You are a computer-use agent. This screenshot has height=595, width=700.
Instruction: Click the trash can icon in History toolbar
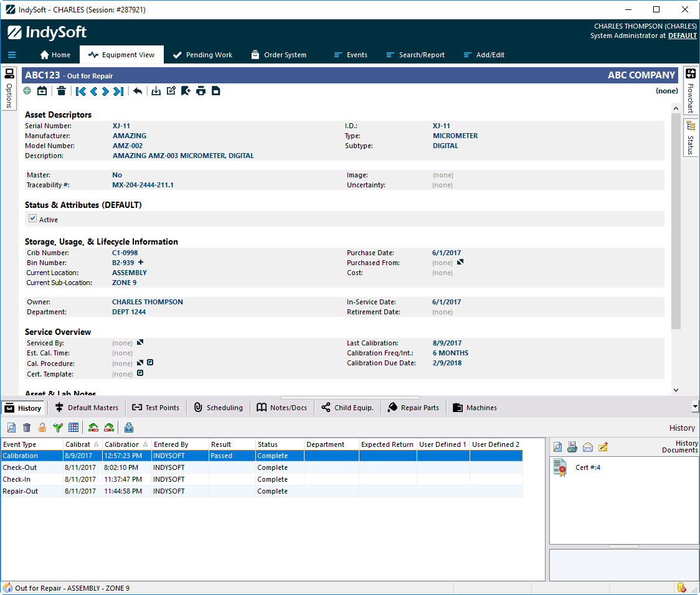27,428
